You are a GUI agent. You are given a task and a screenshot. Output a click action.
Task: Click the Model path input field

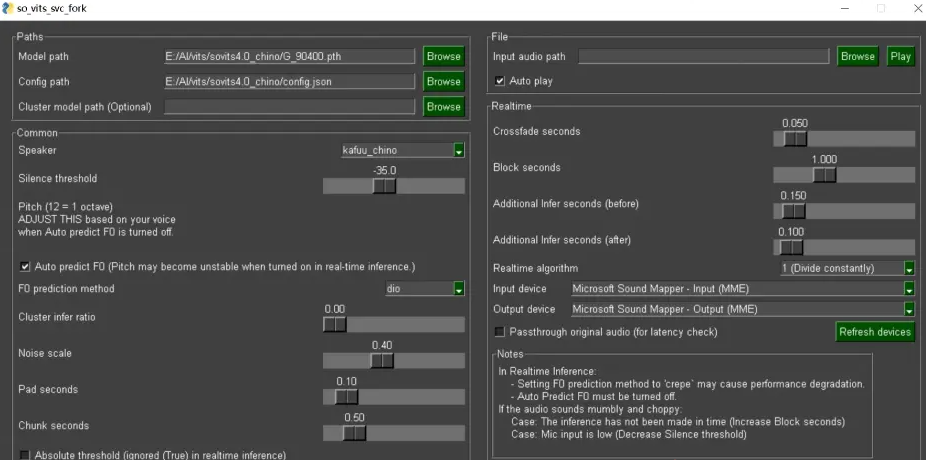[289, 56]
